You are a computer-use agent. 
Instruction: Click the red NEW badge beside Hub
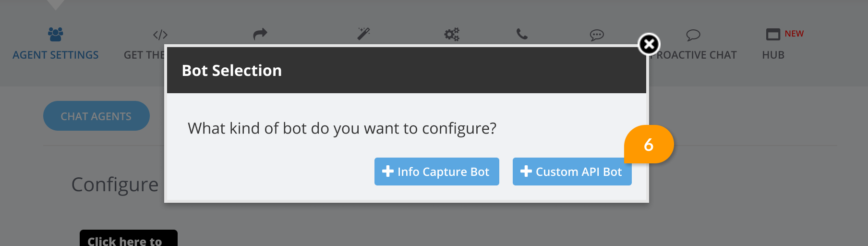pos(794,34)
